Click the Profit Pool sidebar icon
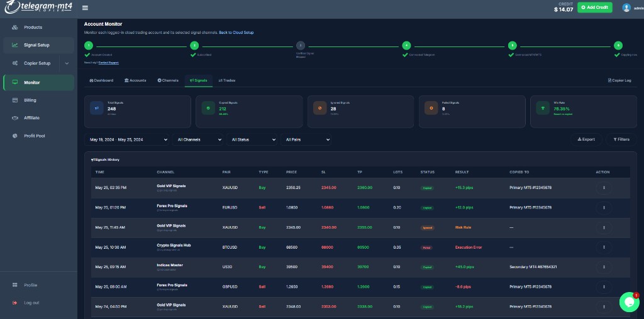Viewport: 644px width, 319px height. click(x=15, y=136)
